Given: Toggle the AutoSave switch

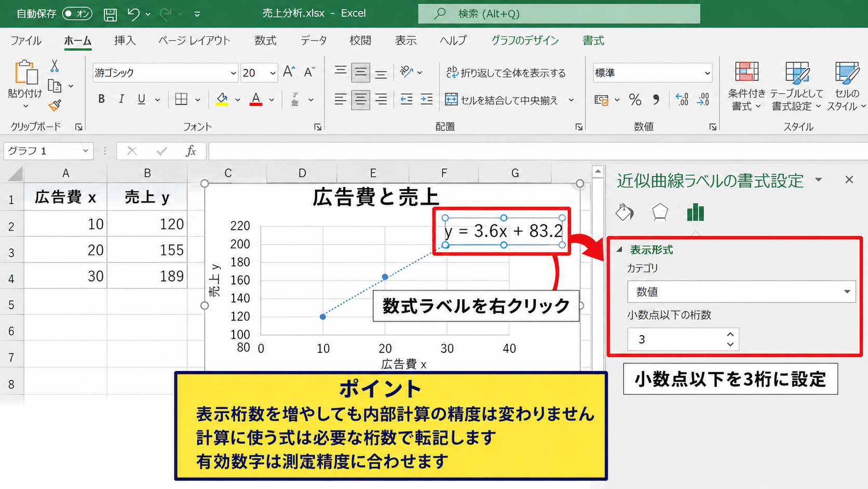Looking at the screenshot, I should click(77, 14).
